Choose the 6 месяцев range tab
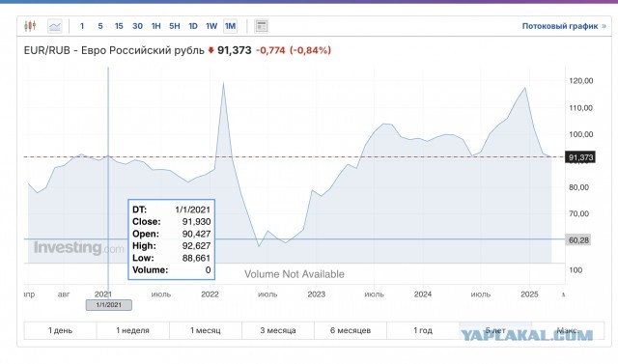Image resolution: width=618 pixels, height=364 pixels. 351,330
